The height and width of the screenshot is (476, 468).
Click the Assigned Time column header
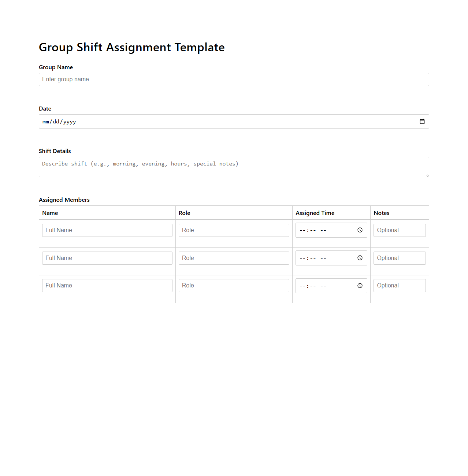point(315,213)
